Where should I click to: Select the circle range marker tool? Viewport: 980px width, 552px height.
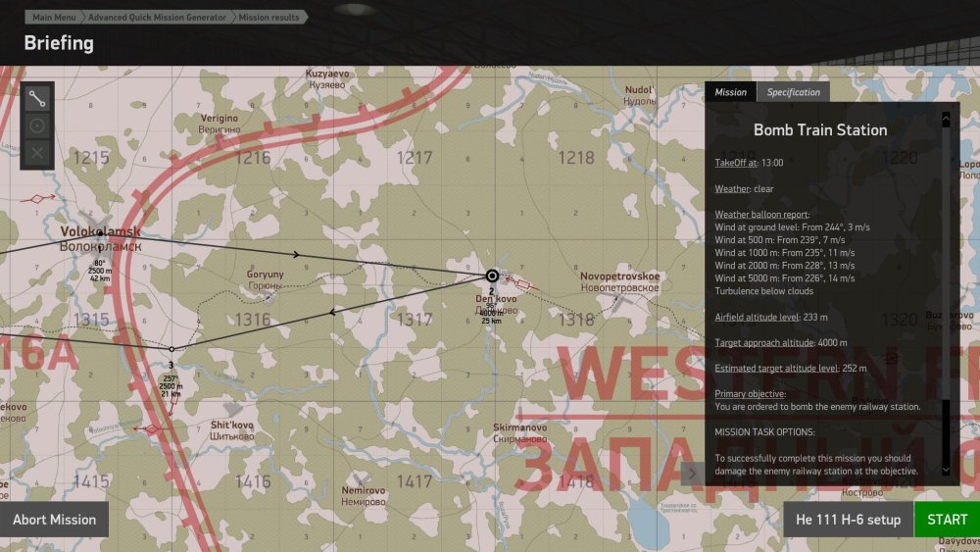click(x=37, y=125)
